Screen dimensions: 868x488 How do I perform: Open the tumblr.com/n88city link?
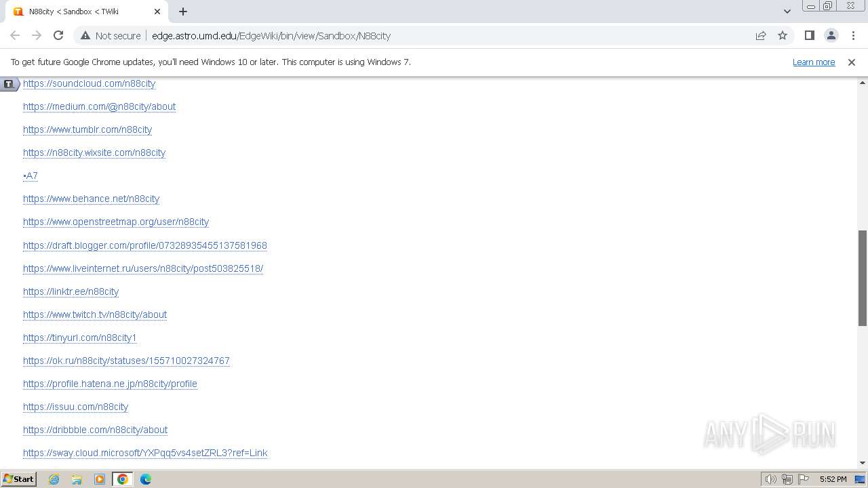coord(87,129)
